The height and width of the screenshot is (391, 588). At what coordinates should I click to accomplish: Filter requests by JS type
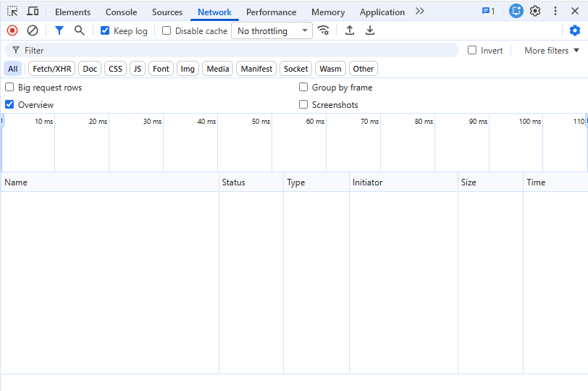coord(138,69)
